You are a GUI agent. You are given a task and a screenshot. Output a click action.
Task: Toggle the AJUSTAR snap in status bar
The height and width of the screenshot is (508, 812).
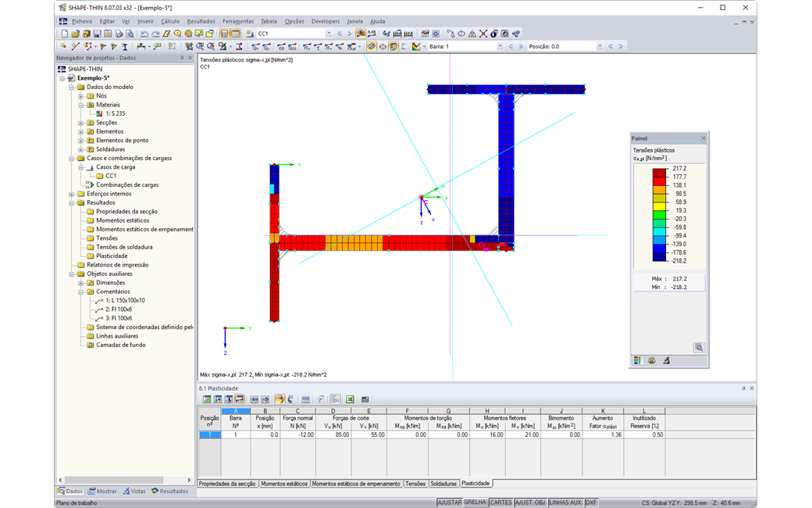click(449, 503)
